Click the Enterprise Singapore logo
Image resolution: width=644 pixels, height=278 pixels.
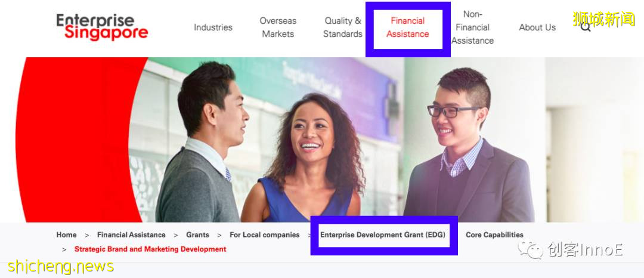click(102, 27)
